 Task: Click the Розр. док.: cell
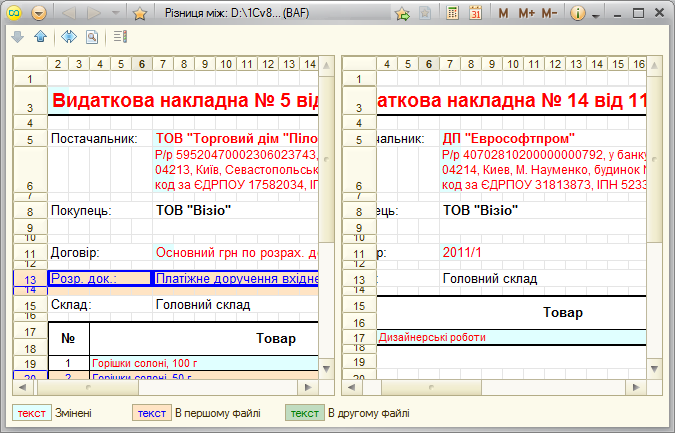click(x=99, y=278)
